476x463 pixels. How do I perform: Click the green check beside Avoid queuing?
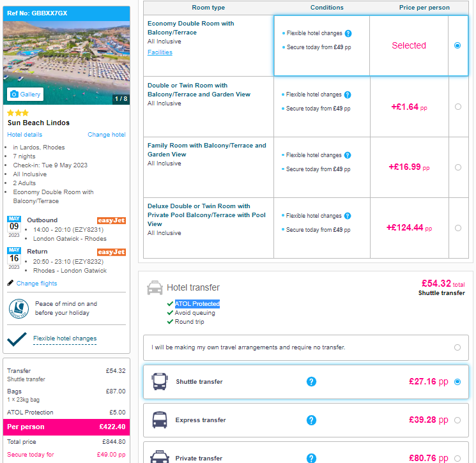click(x=170, y=313)
